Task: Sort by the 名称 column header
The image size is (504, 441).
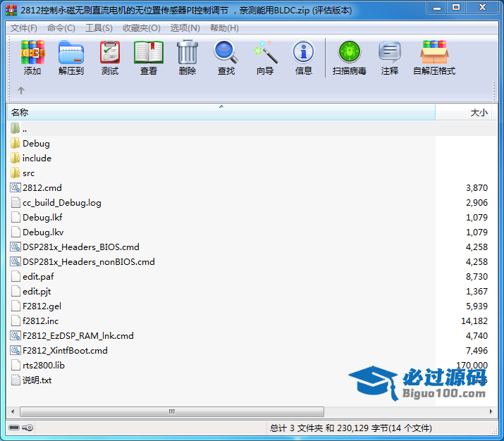Action: coord(221,113)
